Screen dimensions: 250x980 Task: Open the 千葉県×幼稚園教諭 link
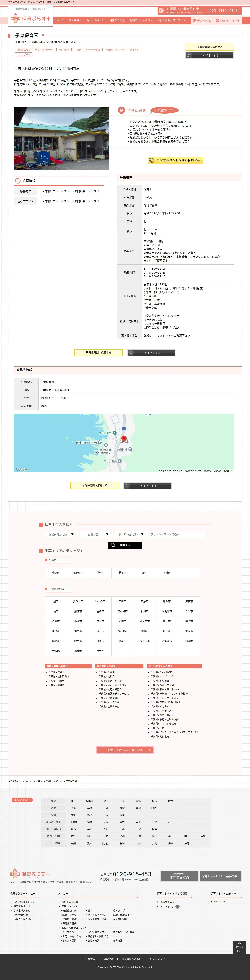tap(59, 676)
